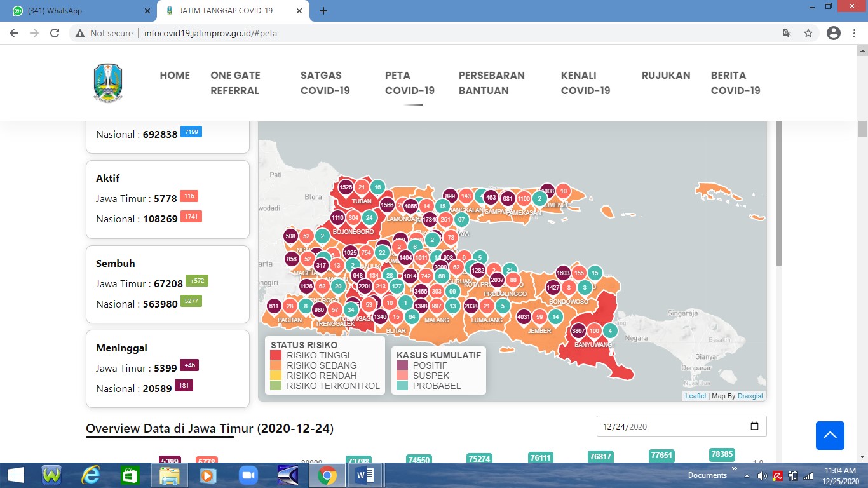This screenshot has width=868, height=488.
Task: Click the Meninggal Jawa Timur +46 badge
Action: pos(189,365)
